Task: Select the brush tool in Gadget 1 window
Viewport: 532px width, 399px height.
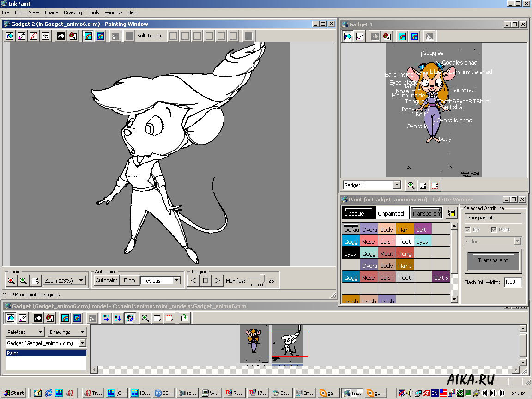Action: [x=360, y=36]
